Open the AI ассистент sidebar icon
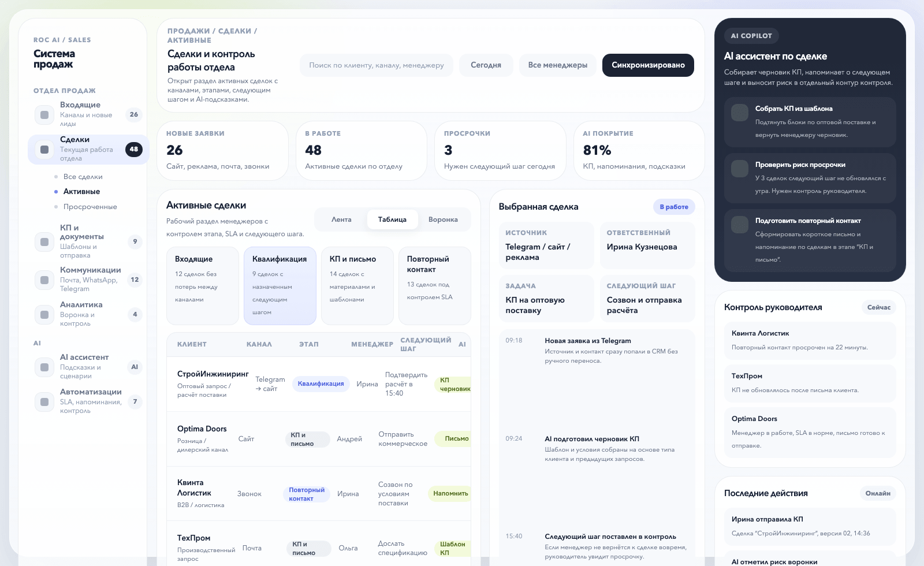This screenshot has width=924, height=566. point(44,367)
